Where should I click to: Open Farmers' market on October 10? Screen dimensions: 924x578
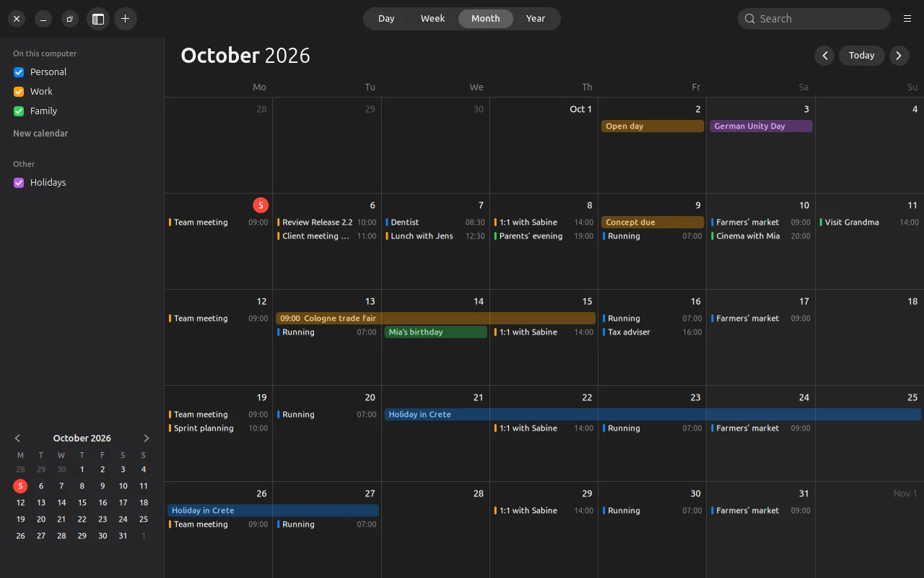761,223
